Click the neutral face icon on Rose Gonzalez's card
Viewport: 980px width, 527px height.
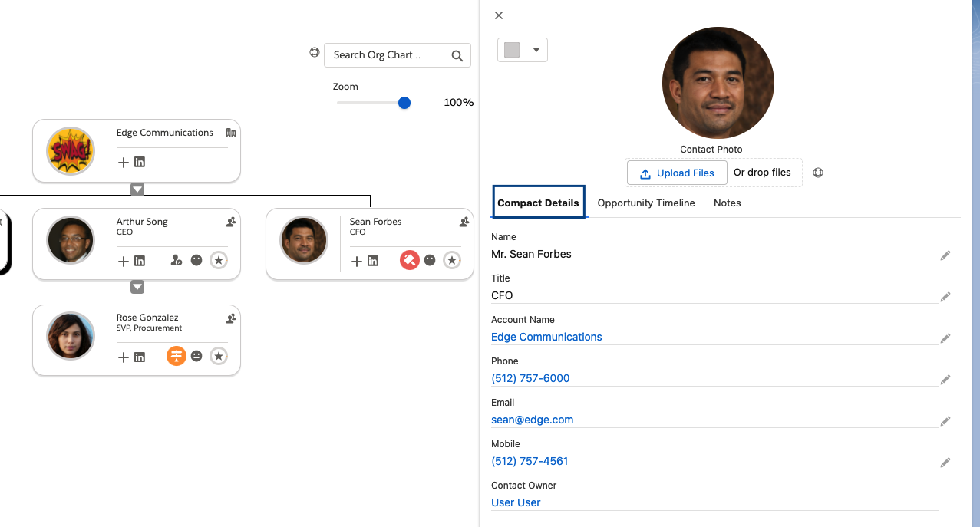[196, 356]
